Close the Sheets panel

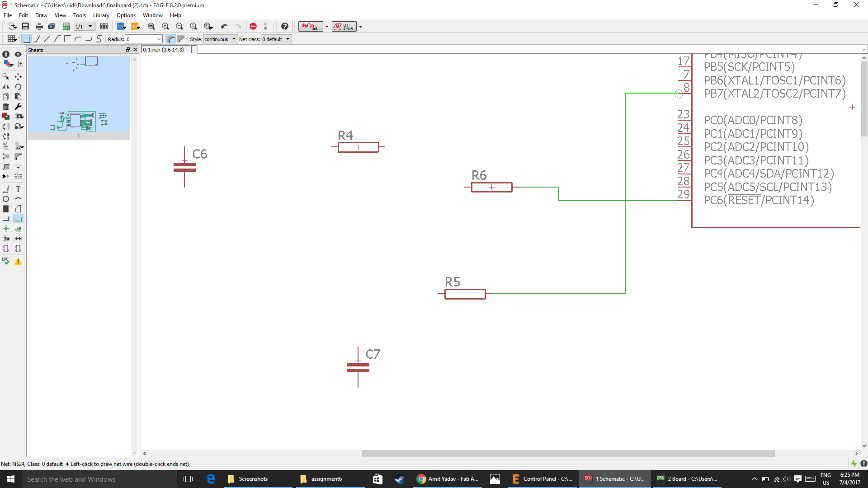point(135,50)
